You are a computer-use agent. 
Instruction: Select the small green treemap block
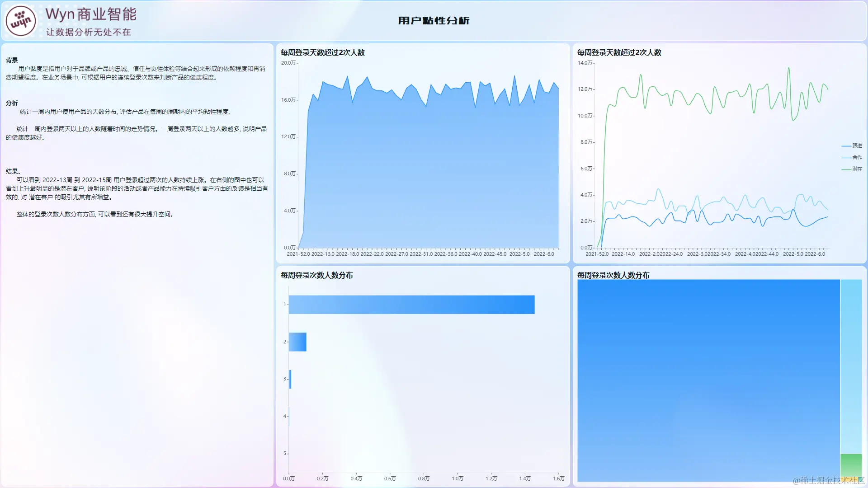[x=851, y=465]
